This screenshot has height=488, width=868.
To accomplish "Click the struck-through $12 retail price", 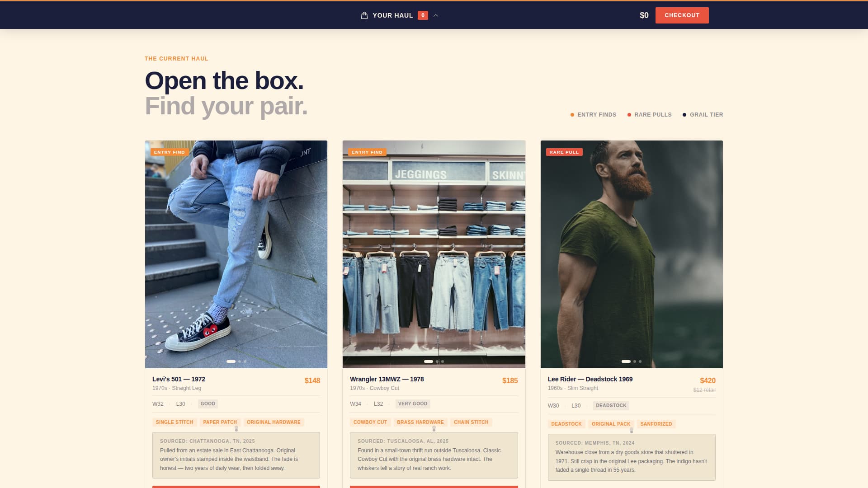I will pos(704,390).
